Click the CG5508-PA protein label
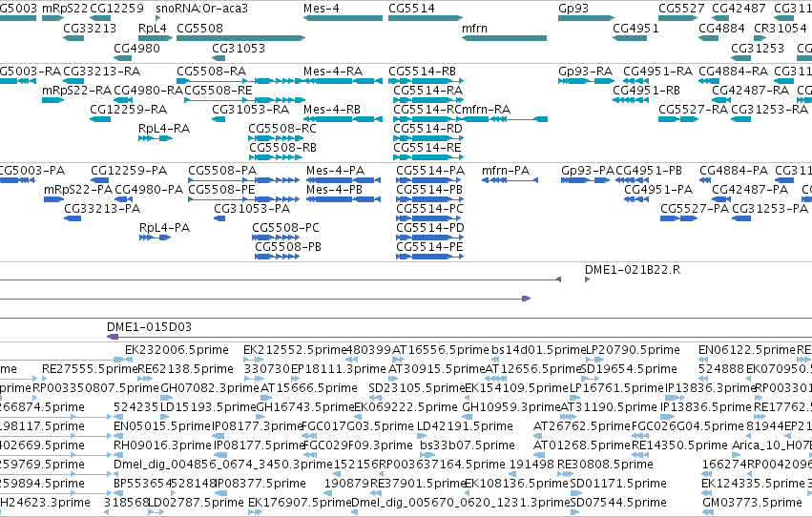The height and width of the screenshot is (517, 812). tap(222, 171)
